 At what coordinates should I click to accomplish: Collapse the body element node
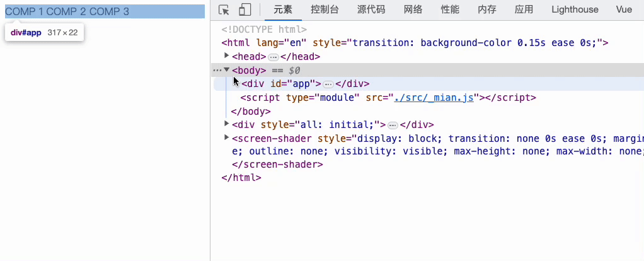pyautogui.click(x=226, y=69)
